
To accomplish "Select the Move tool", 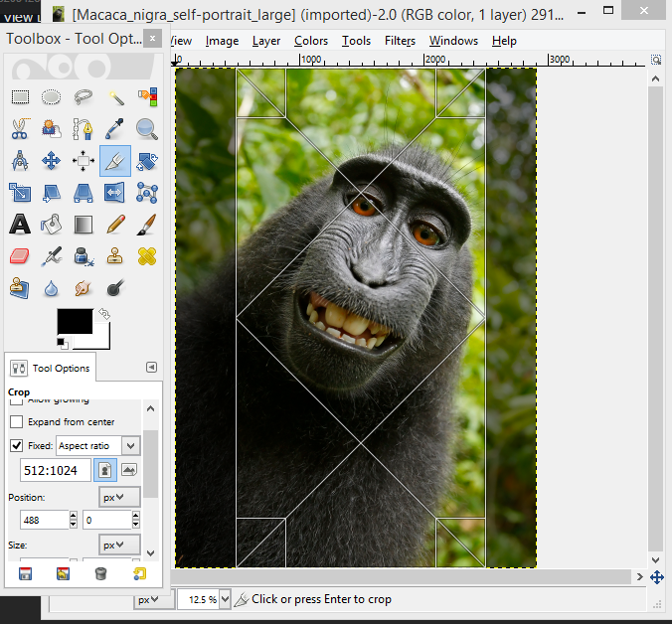I will [x=51, y=161].
